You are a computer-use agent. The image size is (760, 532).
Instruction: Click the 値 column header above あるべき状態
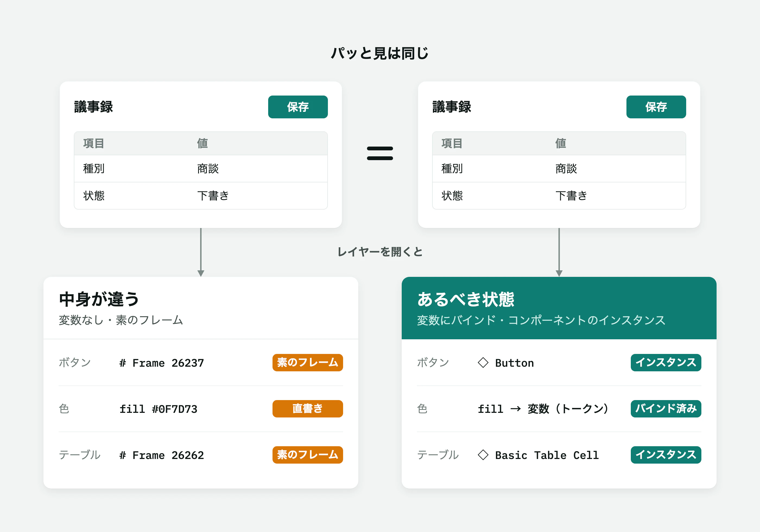(560, 143)
